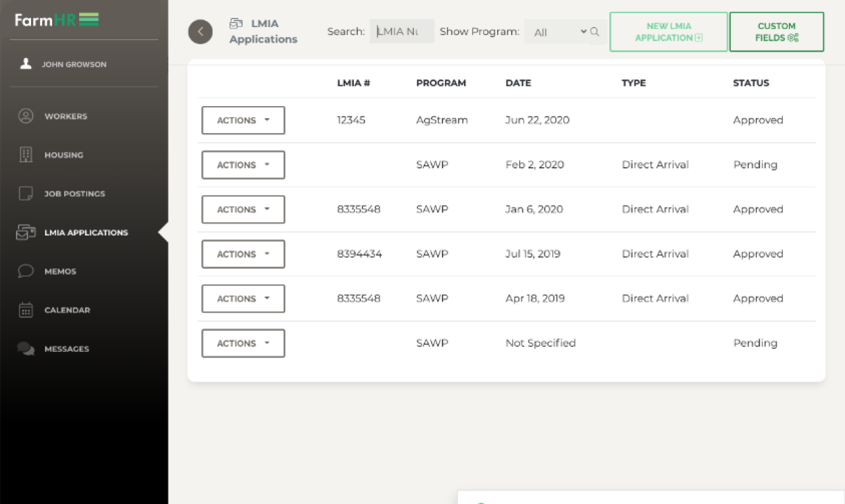Click the DATE column header
Image resolution: width=845 pixels, height=504 pixels.
tap(518, 83)
